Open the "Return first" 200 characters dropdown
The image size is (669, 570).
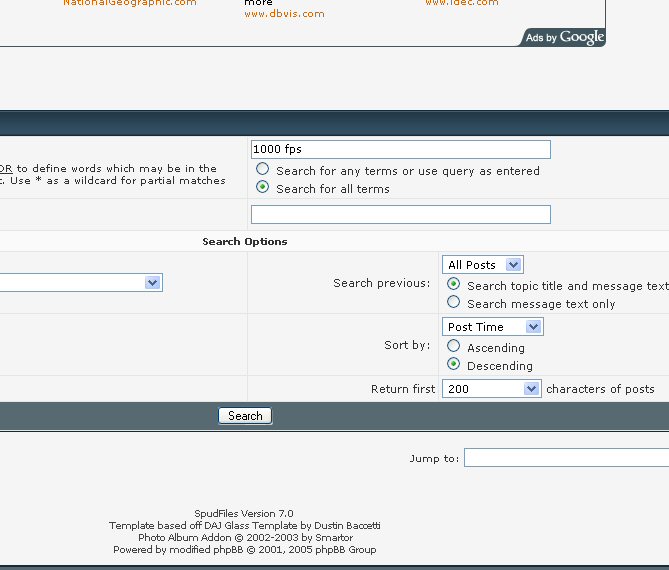click(491, 389)
